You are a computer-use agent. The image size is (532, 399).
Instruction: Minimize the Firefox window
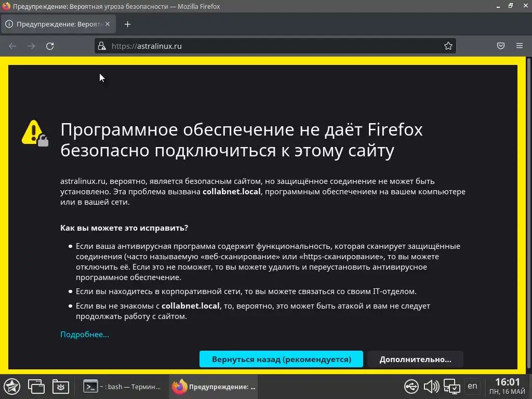pyautogui.click(x=498, y=6)
